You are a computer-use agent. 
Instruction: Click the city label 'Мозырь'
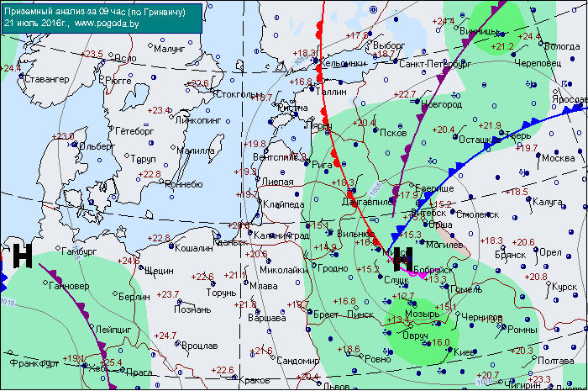(422, 314)
